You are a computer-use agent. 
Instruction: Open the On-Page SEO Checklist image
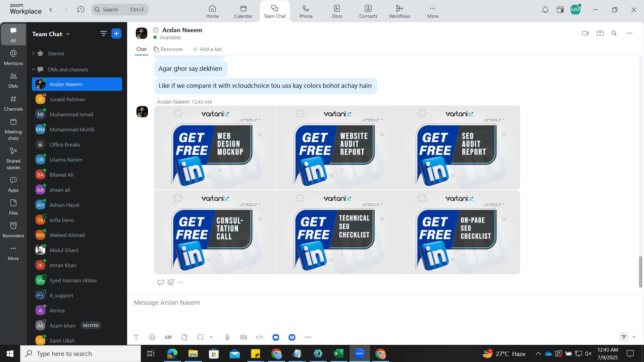pyautogui.click(x=459, y=232)
